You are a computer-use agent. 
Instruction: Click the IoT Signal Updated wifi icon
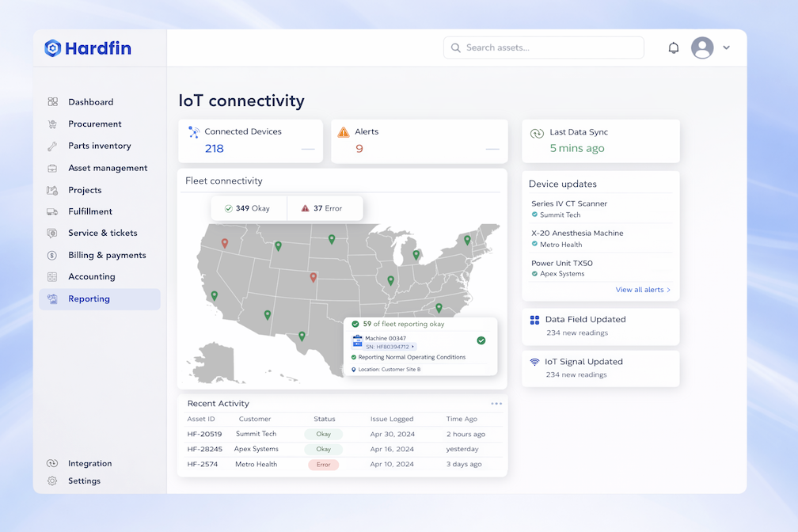pyautogui.click(x=537, y=361)
